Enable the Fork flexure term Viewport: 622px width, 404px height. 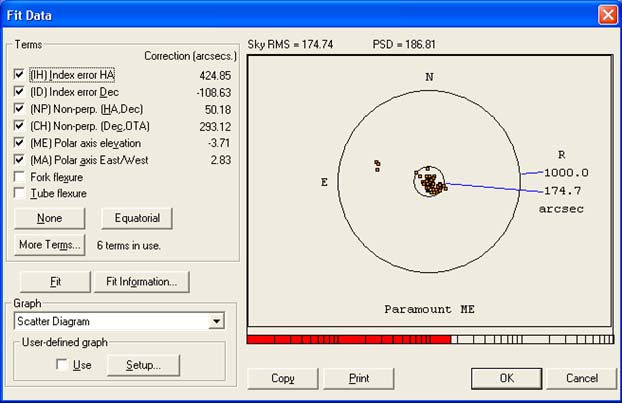20,177
